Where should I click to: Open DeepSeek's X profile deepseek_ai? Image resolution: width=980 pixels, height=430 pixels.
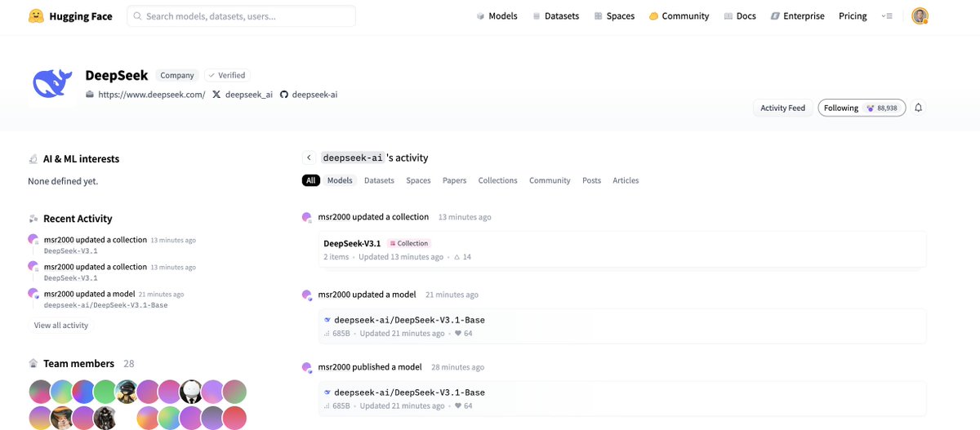point(243,95)
